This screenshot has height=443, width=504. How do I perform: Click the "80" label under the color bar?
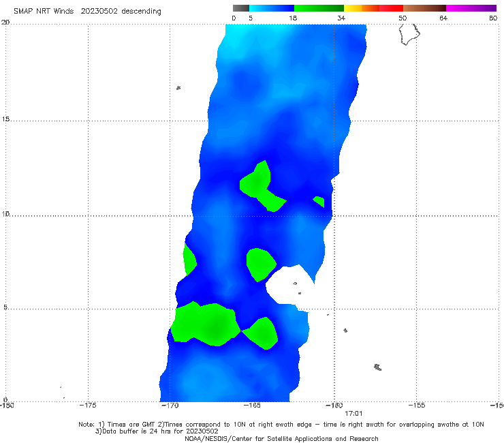[493, 18]
